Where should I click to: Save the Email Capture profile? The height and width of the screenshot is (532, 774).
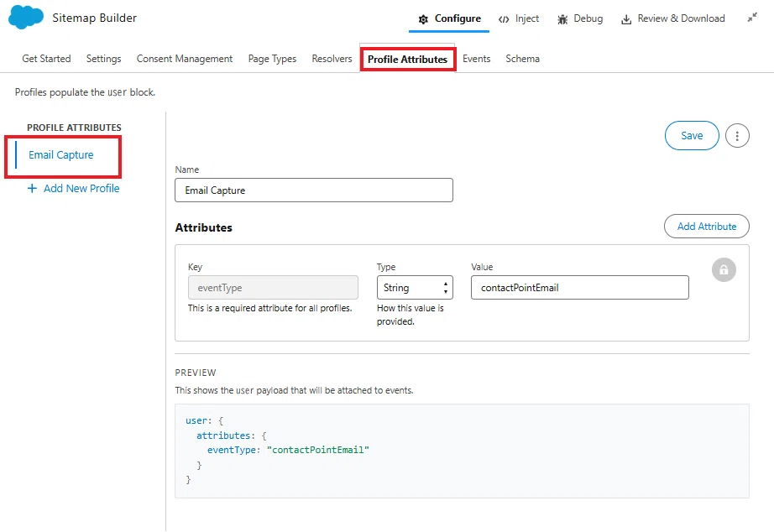point(692,136)
